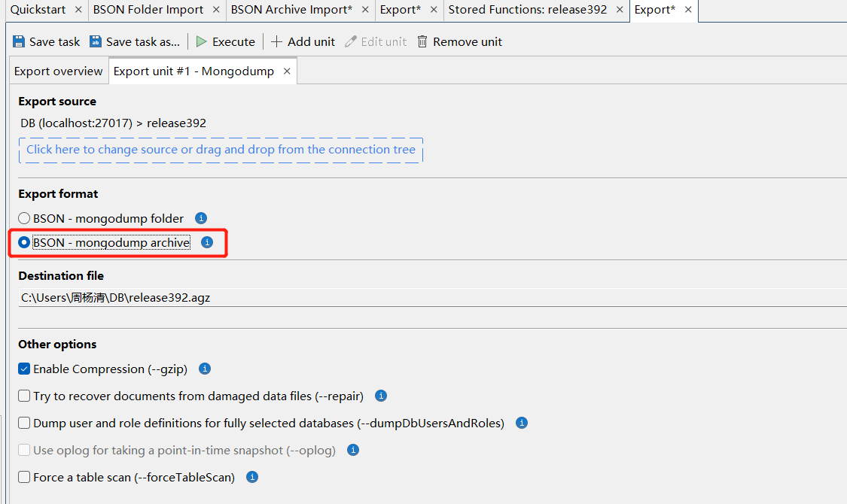Enable Try to recover documents (--repair)
847x504 pixels.
(25, 396)
